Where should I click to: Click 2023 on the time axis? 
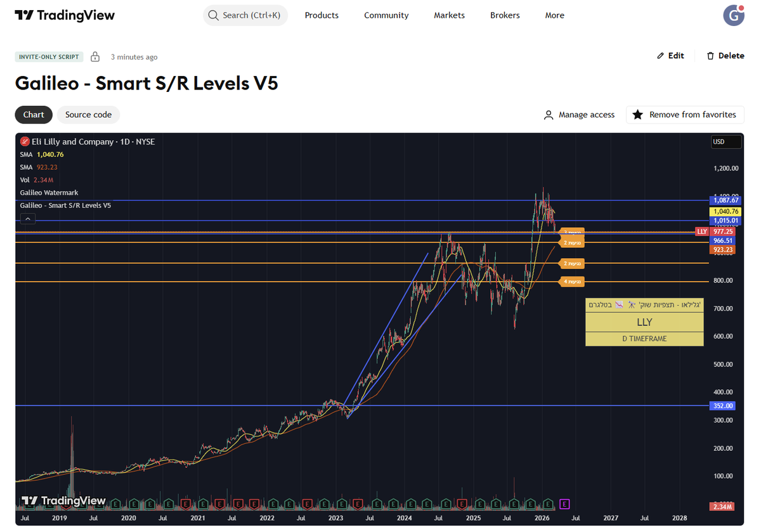(x=335, y=518)
